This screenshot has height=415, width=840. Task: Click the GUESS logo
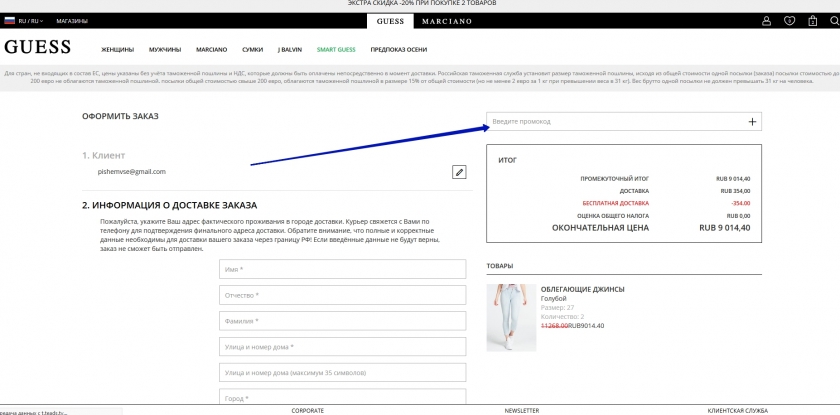click(x=38, y=47)
